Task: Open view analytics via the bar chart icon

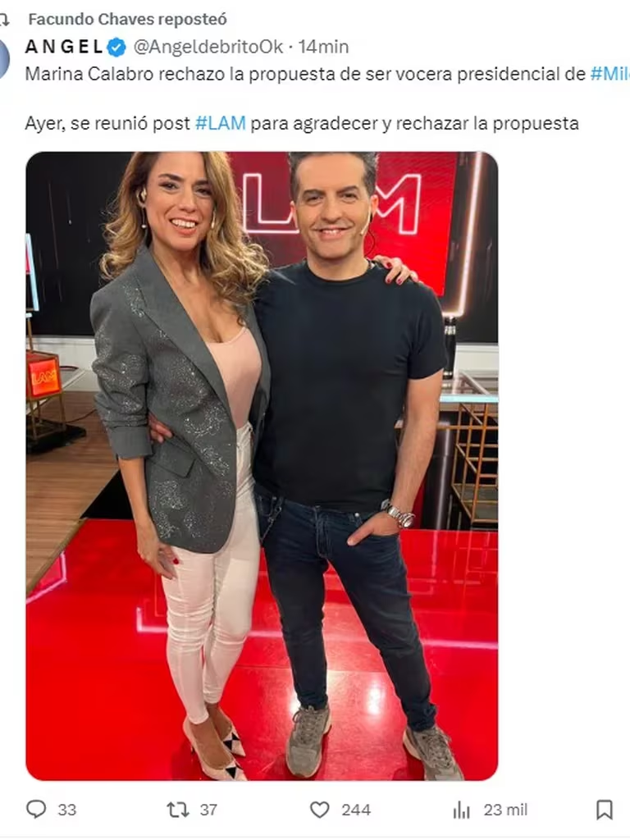Action: pos(461,810)
